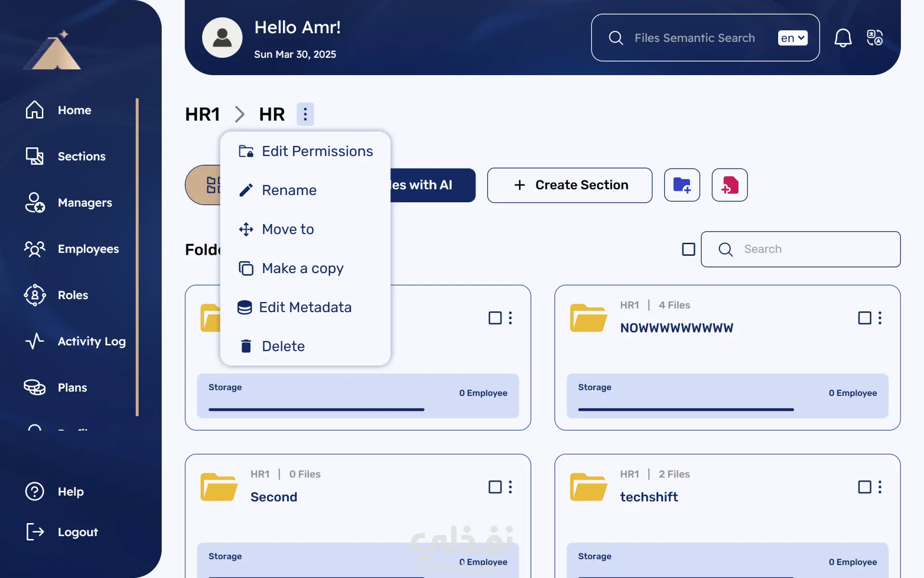
Task: Click the user profile avatar
Action: tap(222, 38)
